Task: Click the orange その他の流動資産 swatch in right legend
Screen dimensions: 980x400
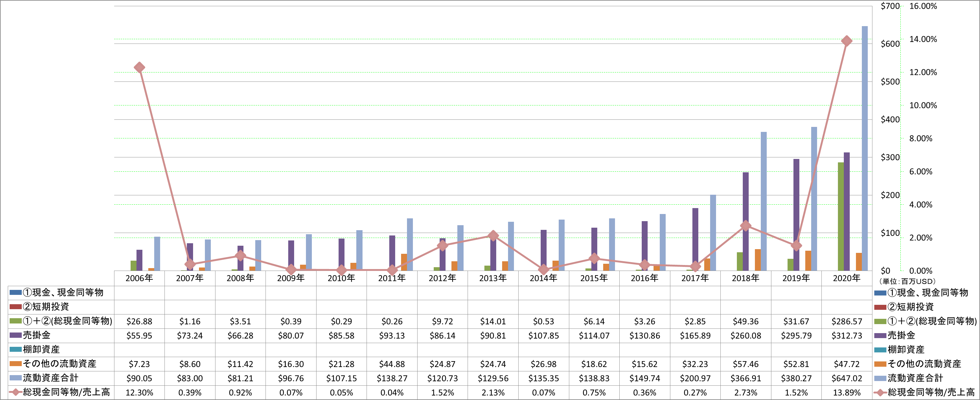Action: pos(880,364)
